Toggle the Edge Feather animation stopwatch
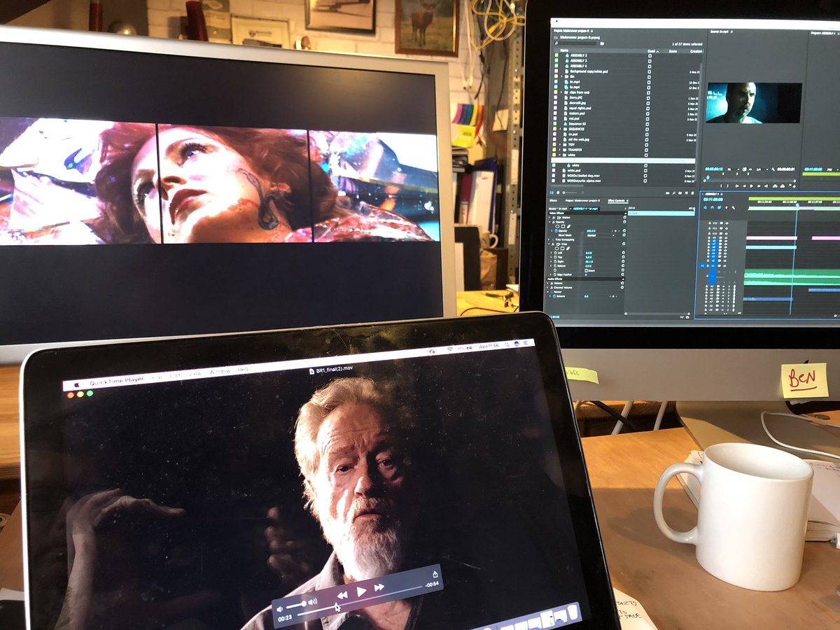The image size is (840, 630). point(556,274)
